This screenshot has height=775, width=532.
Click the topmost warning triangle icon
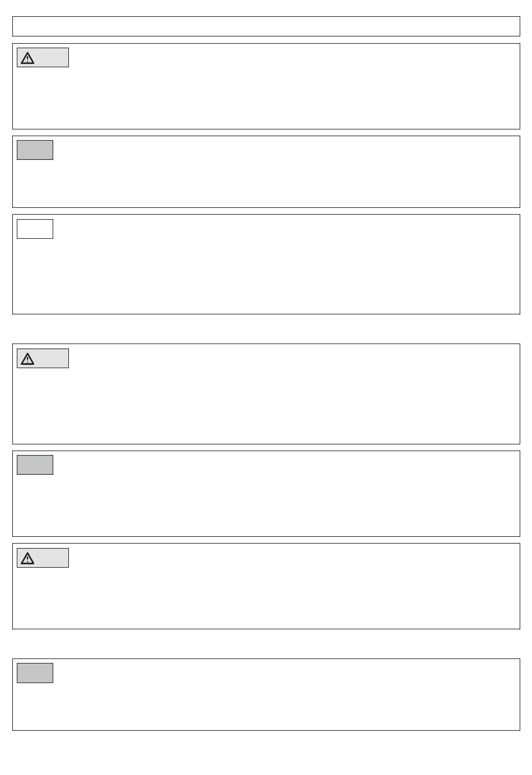click(x=27, y=58)
